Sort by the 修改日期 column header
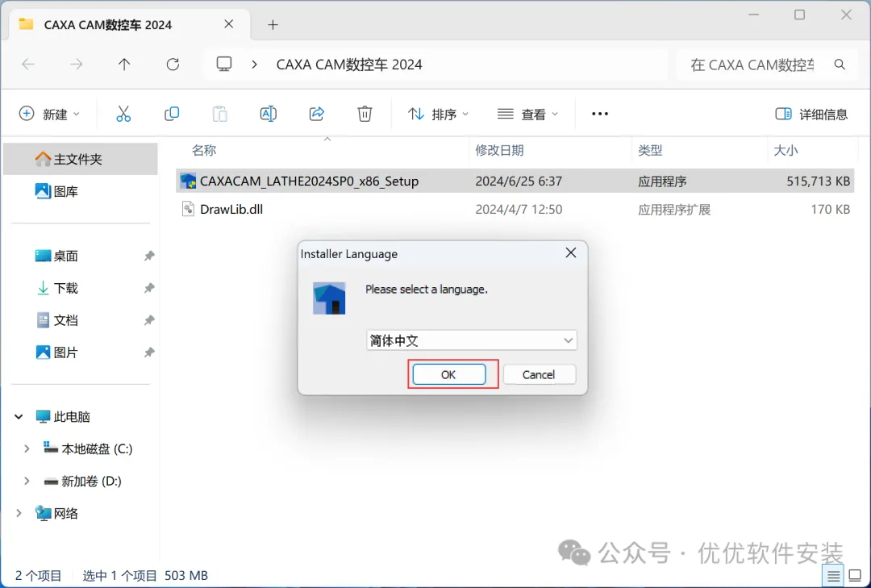The height and width of the screenshot is (588, 871). coord(499,150)
